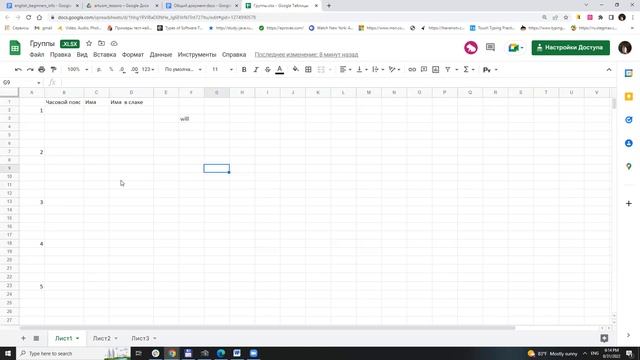
Task: Open the Вид menu
Action: pyautogui.click(x=82, y=55)
